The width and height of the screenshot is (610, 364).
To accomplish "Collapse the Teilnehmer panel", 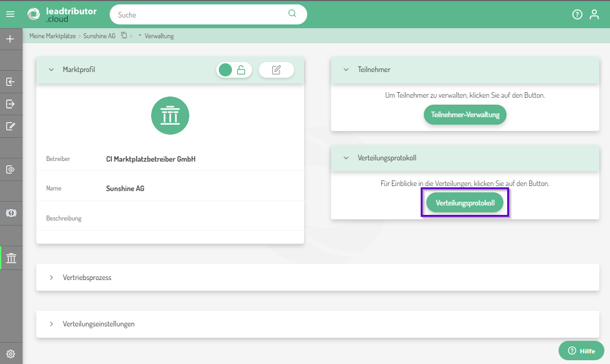I will [345, 70].
